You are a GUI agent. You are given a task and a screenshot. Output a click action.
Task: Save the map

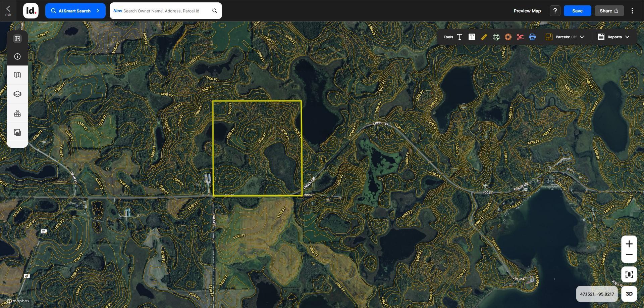pos(577,11)
